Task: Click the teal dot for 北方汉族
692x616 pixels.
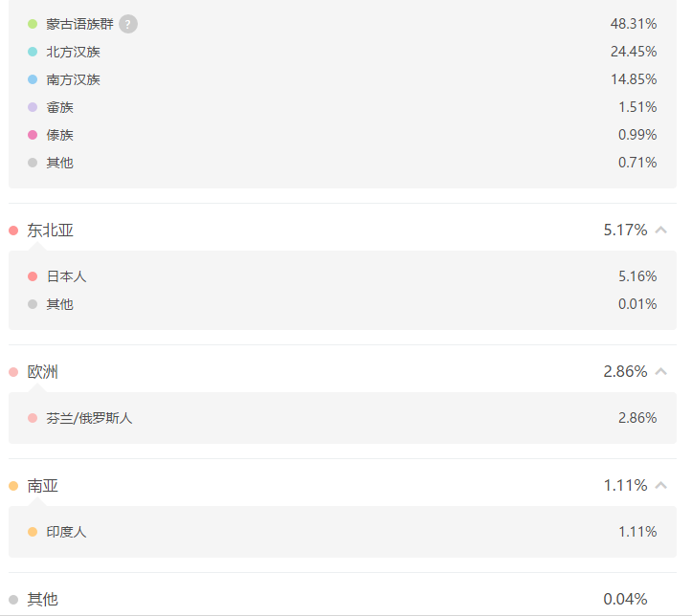Action: (33, 52)
